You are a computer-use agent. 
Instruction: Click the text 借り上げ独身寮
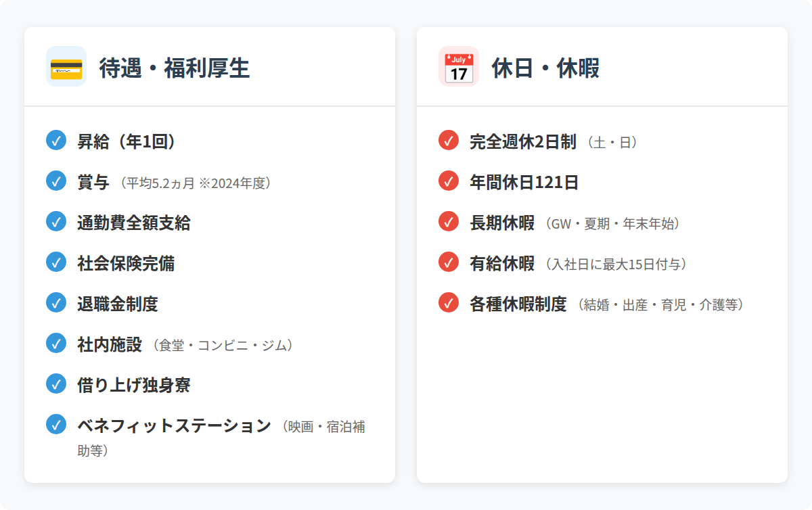[x=134, y=386]
